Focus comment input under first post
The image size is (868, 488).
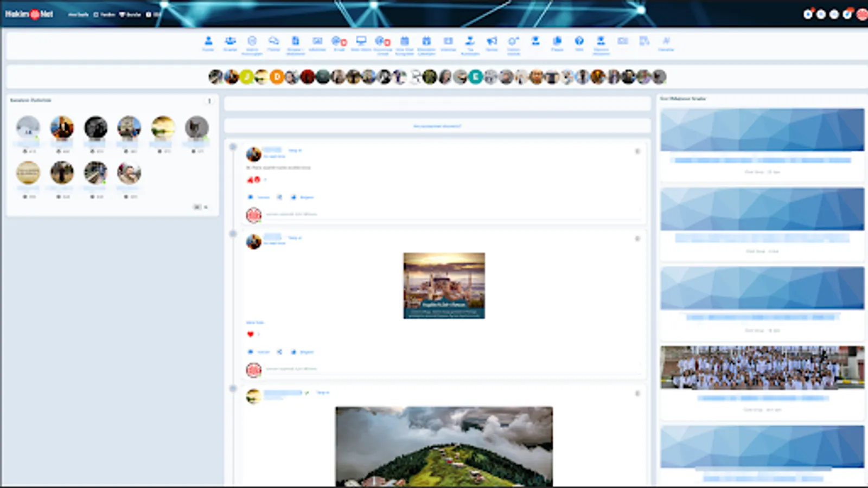[x=453, y=215]
